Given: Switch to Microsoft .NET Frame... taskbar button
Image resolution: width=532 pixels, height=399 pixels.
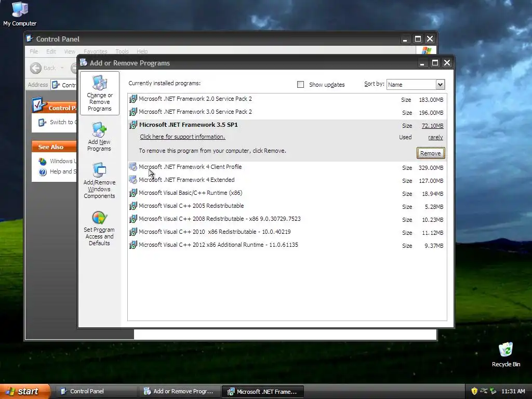Looking at the screenshot, I should [x=262, y=392].
